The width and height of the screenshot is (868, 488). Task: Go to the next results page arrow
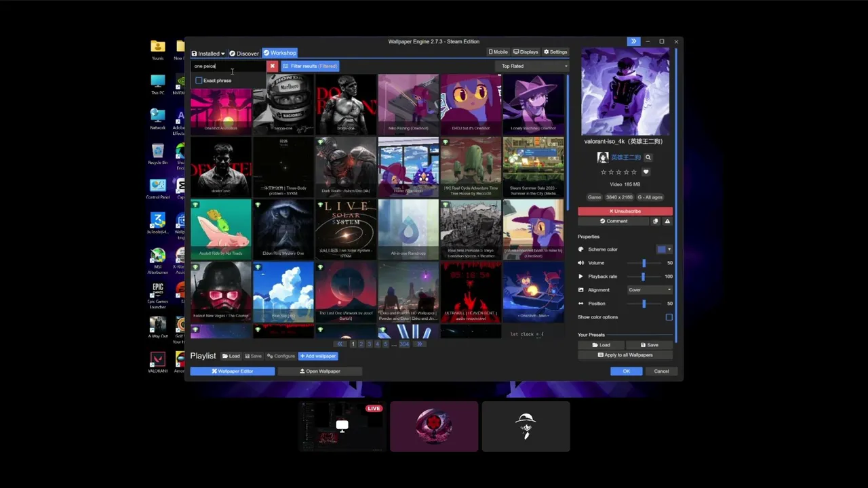[x=420, y=344]
